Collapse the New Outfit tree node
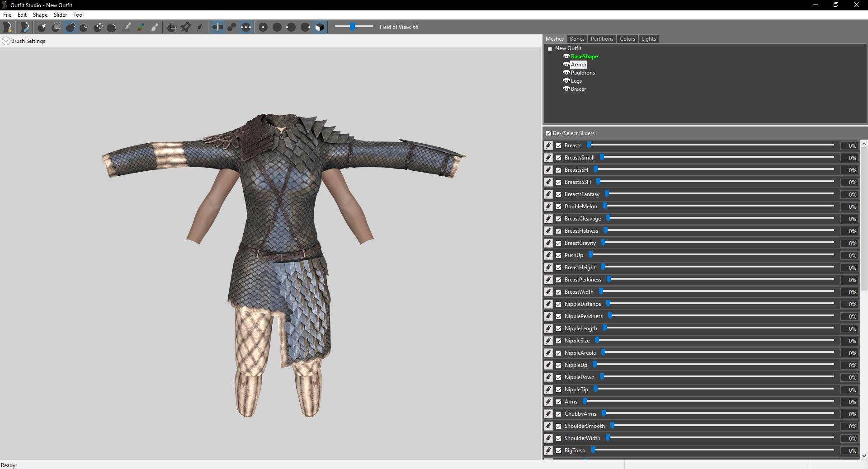The image size is (868, 469). (x=550, y=49)
